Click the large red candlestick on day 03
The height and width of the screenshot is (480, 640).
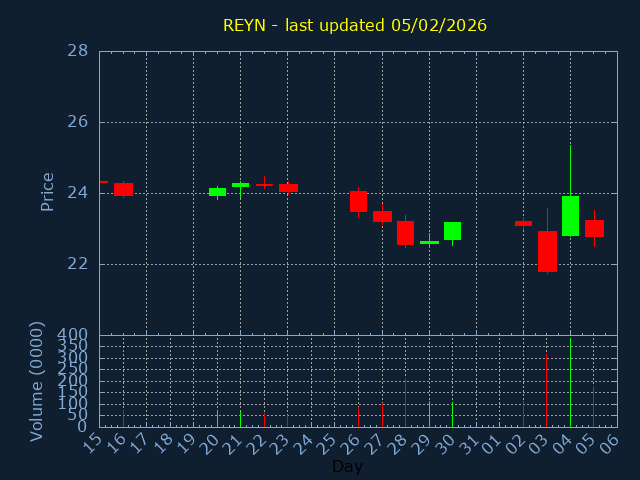coord(547,251)
